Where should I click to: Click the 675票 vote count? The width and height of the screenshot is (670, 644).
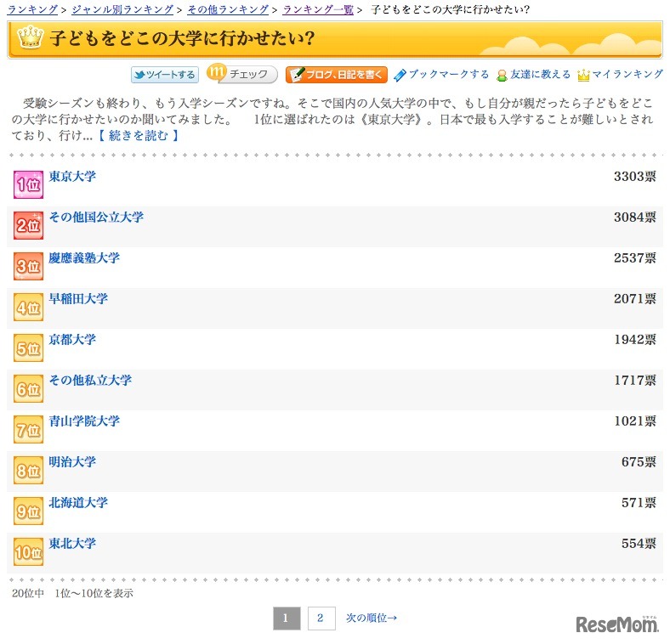[x=639, y=461]
